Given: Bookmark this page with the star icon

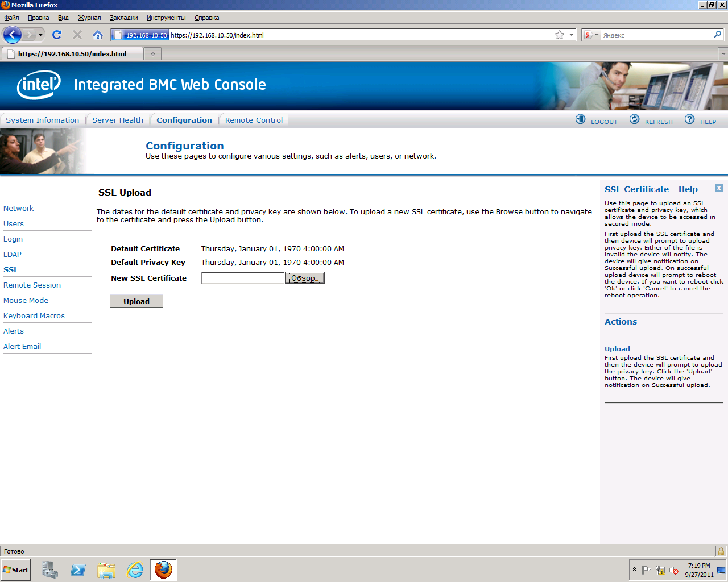Looking at the screenshot, I should (560, 35).
